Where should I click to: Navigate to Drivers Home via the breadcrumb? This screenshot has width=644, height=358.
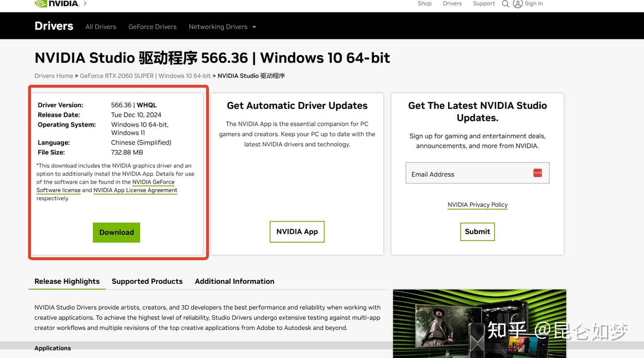[54, 76]
